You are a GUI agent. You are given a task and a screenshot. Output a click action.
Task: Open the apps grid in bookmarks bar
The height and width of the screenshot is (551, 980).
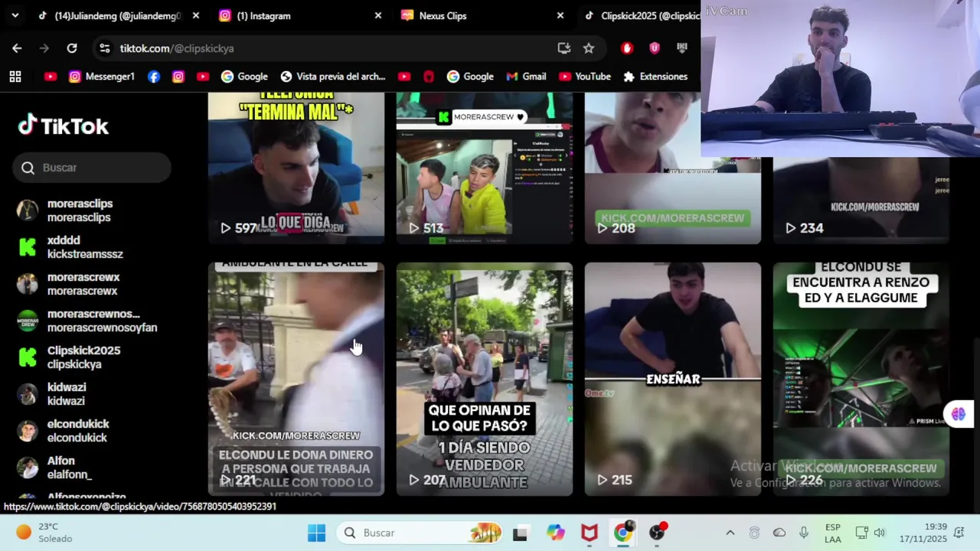(x=15, y=77)
